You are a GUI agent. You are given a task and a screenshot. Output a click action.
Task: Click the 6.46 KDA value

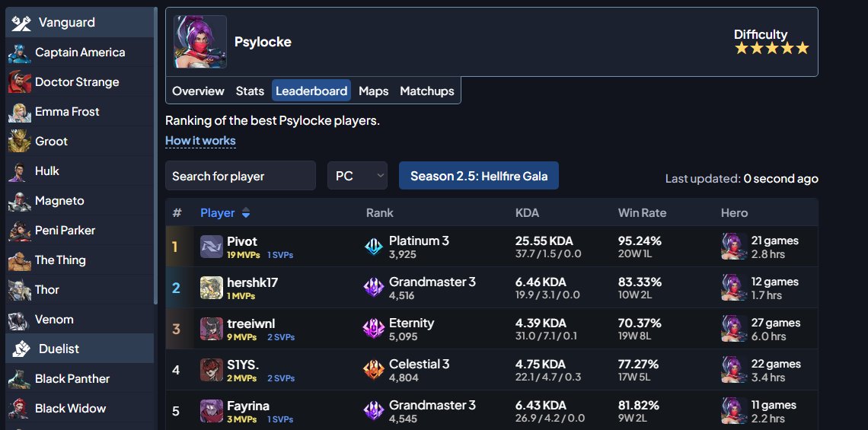(x=541, y=282)
